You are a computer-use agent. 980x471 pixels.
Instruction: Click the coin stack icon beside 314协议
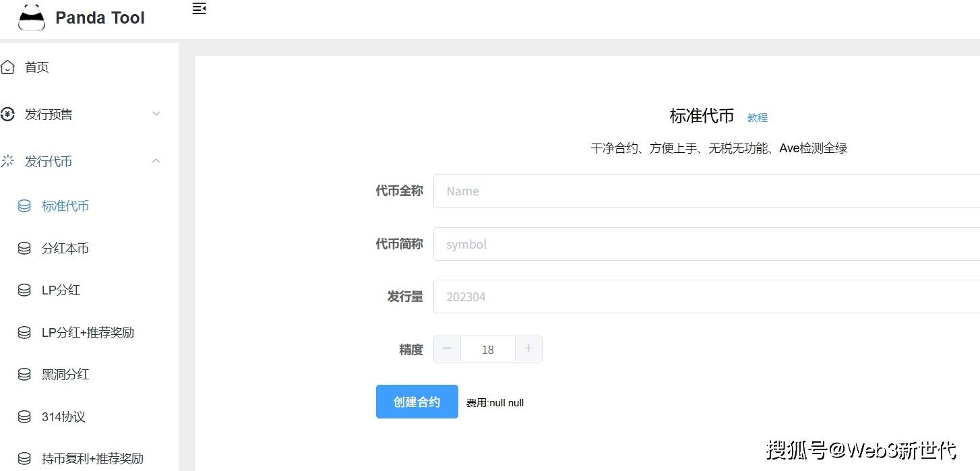tap(24, 417)
